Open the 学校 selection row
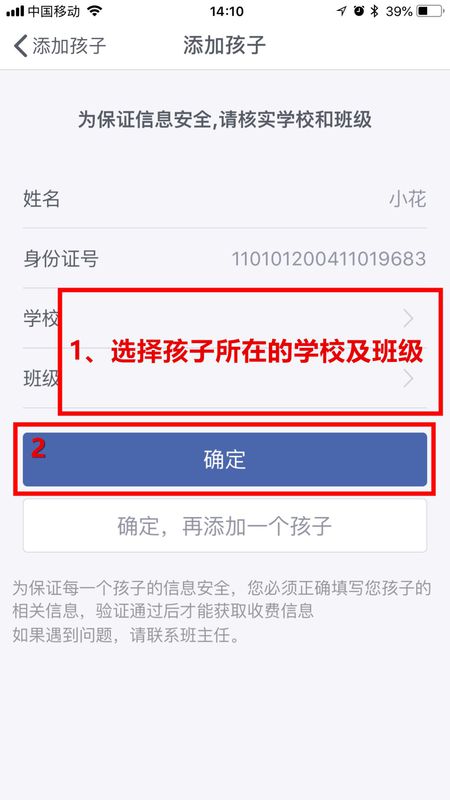 click(224, 319)
